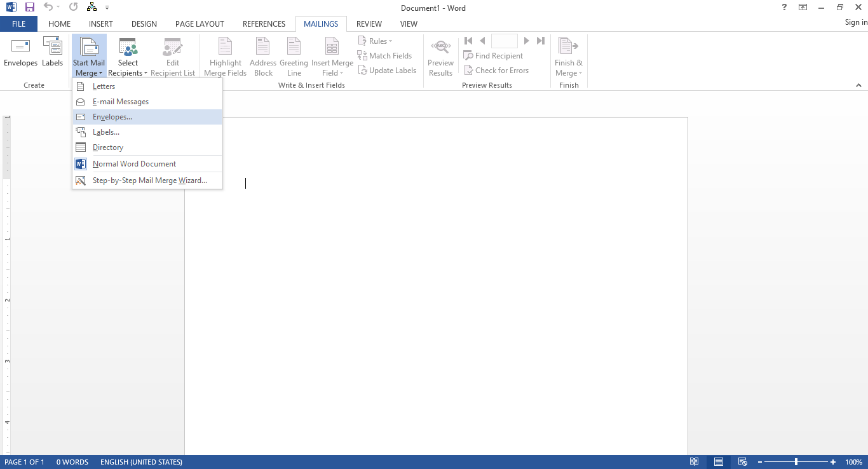
Task: Click the Edit Recipient List button
Action: pos(173,57)
